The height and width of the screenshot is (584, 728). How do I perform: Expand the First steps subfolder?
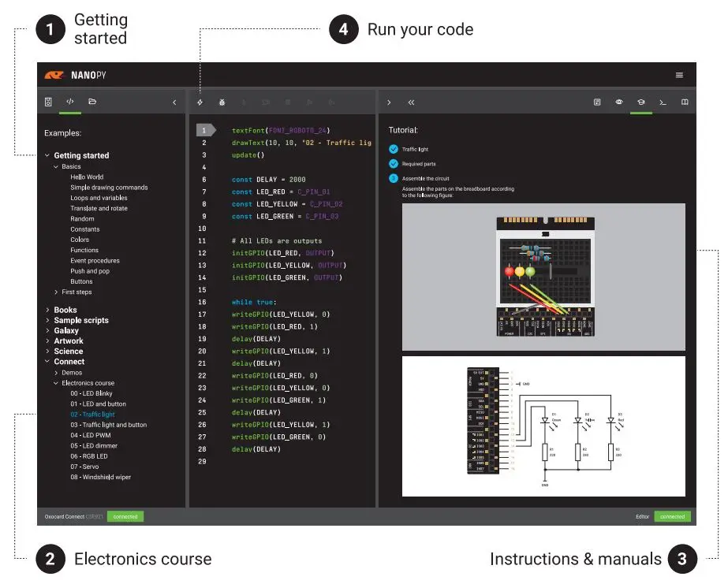coord(56,292)
